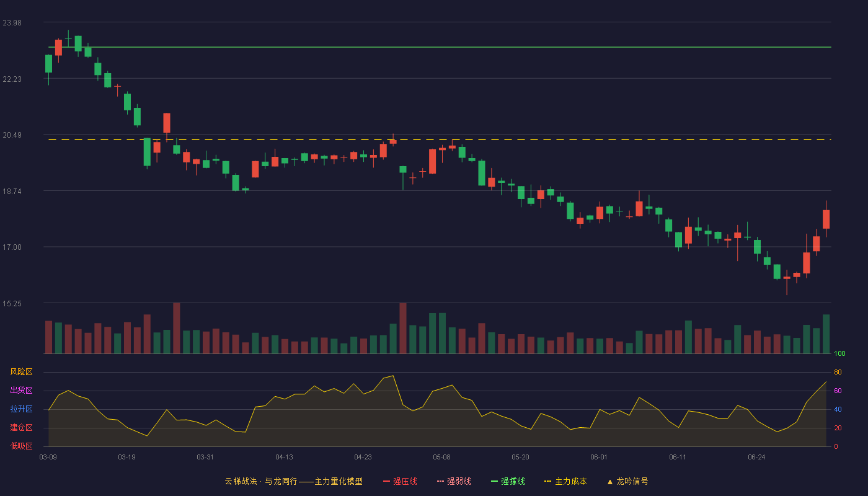
Task: Select the last red candlestick on the right
Action: [826, 219]
